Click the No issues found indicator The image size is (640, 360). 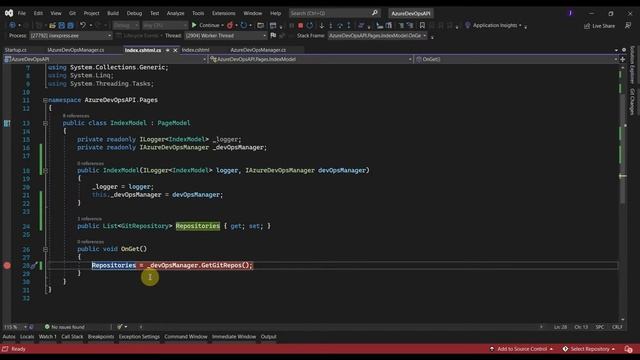coord(64,327)
